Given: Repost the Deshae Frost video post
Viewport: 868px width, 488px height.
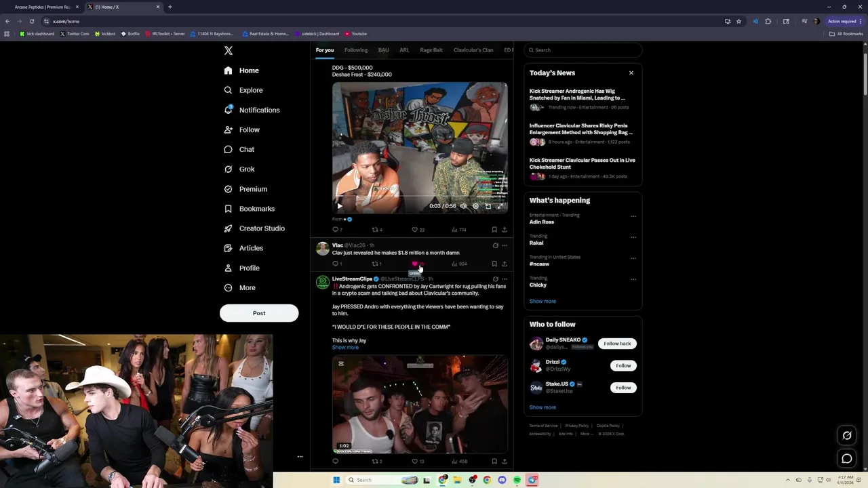Looking at the screenshot, I should tap(377, 230).
